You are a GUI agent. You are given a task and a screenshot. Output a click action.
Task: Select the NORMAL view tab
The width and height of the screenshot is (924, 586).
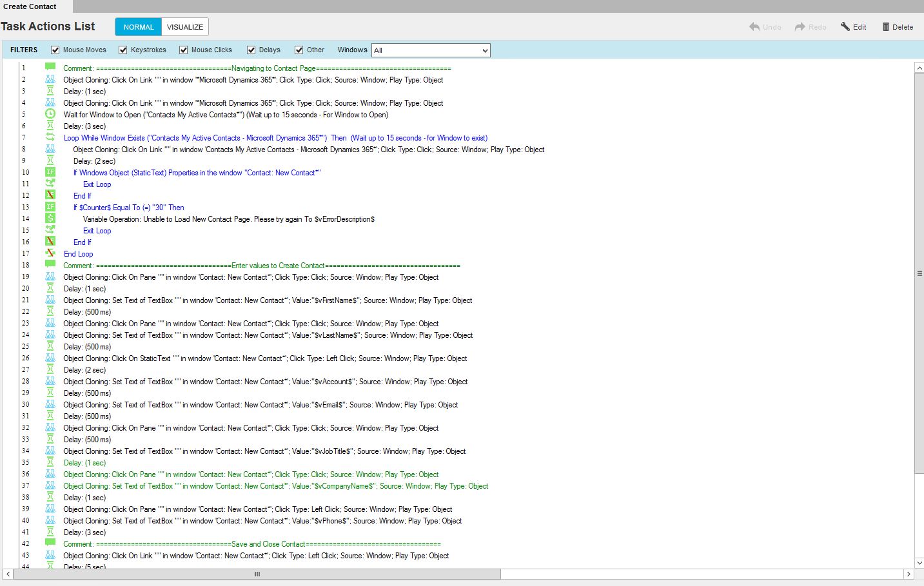pos(139,27)
